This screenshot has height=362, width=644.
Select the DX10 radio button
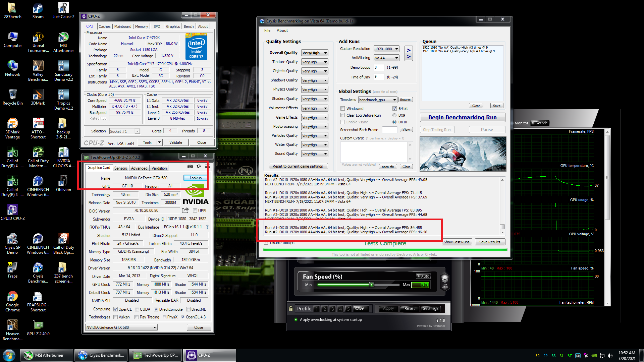[x=394, y=122]
